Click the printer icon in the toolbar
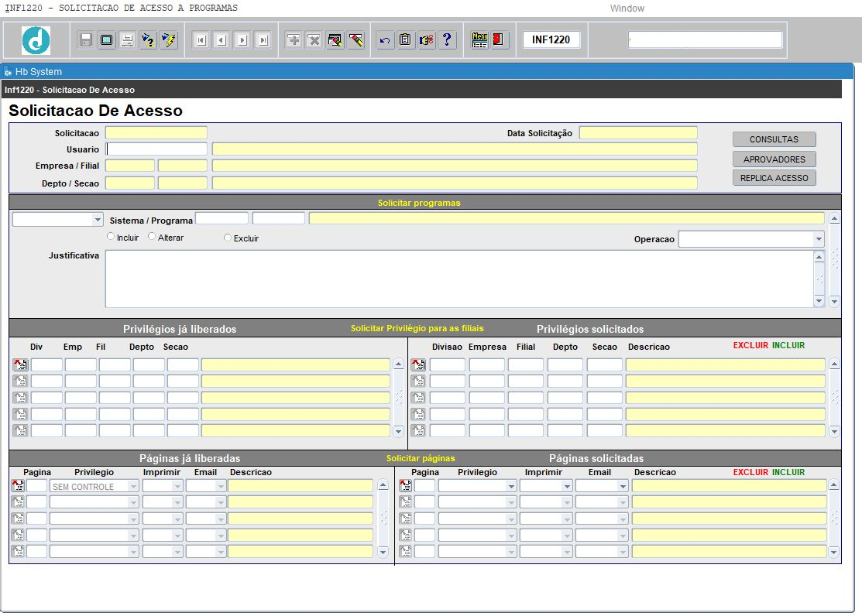The width and height of the screenshot is (862, 616). 128,39
